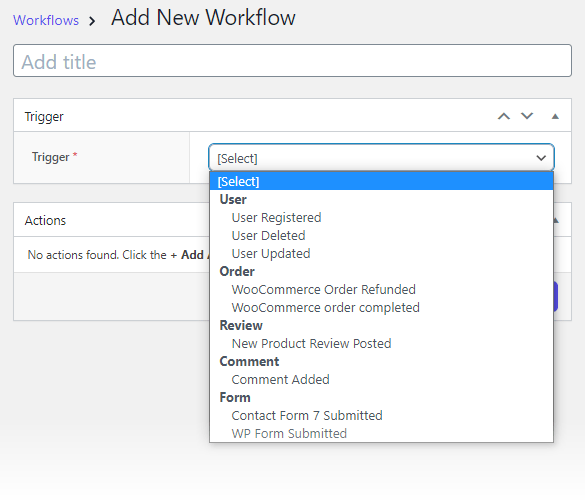Focus the Add title field
The width and height of the screenshot is (585, 501).
point(292,61)
